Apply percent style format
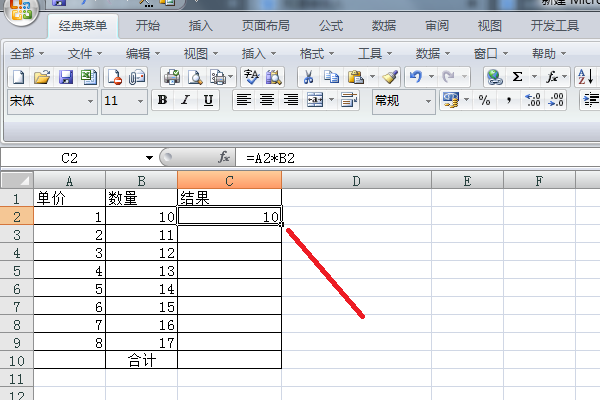Screen dimensions: 600x400 pos(484,101)
